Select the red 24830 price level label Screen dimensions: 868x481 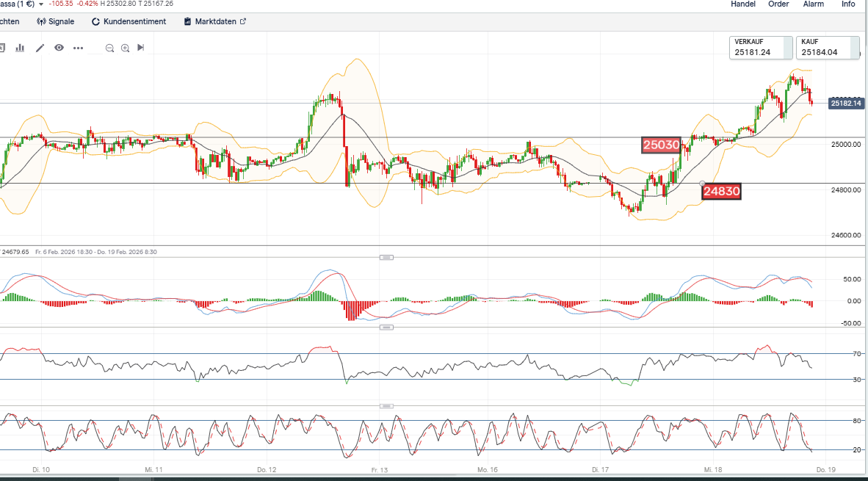pos(721,192)
